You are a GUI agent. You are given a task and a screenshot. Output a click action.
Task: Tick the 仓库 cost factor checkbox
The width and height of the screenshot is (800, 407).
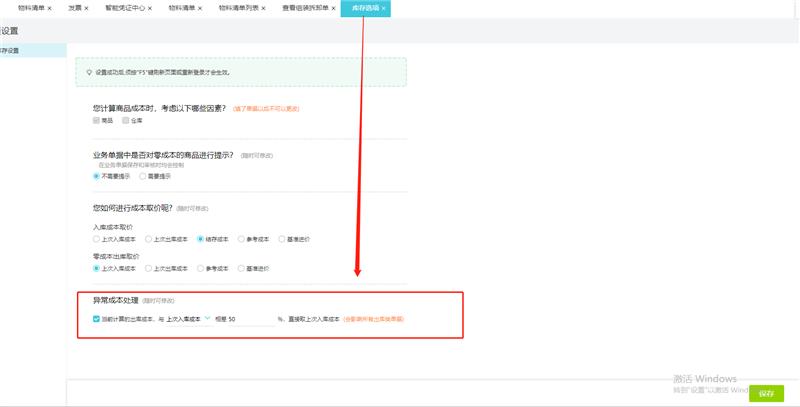pyautogui.click(x=125, y=120)
